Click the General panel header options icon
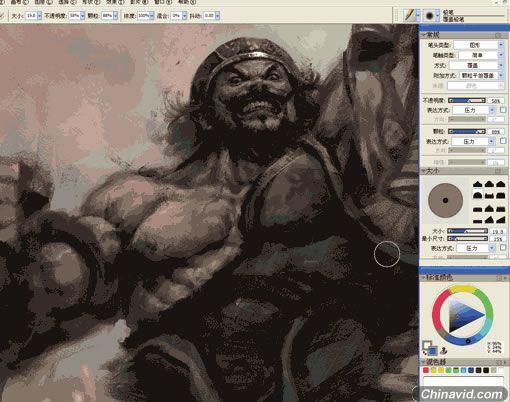 point(498,35)
